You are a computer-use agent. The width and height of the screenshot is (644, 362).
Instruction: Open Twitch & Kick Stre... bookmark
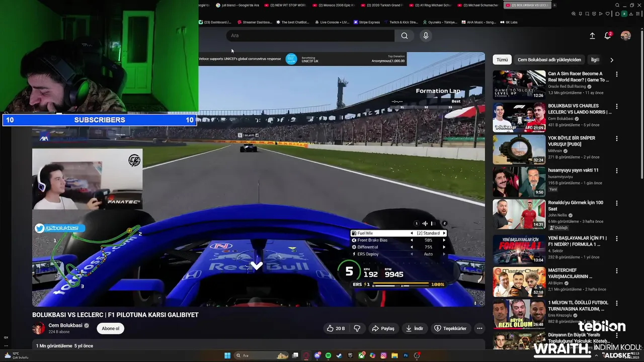click(x=401, y=22)
